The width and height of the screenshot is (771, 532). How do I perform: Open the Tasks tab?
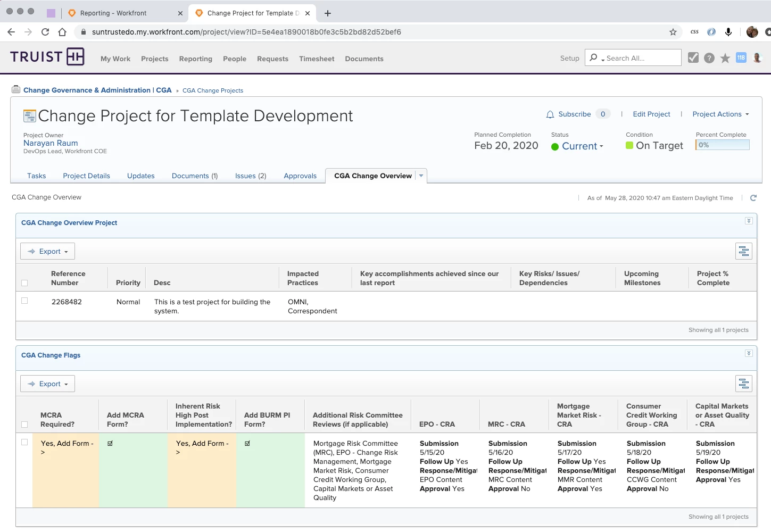(37, 176)
